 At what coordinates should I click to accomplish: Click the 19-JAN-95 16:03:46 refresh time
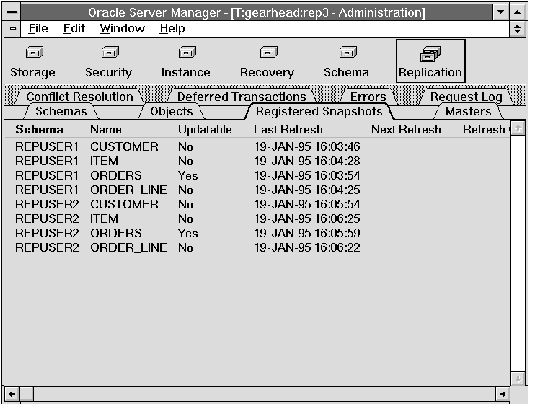pyautogui.click(x=307, y=147)
